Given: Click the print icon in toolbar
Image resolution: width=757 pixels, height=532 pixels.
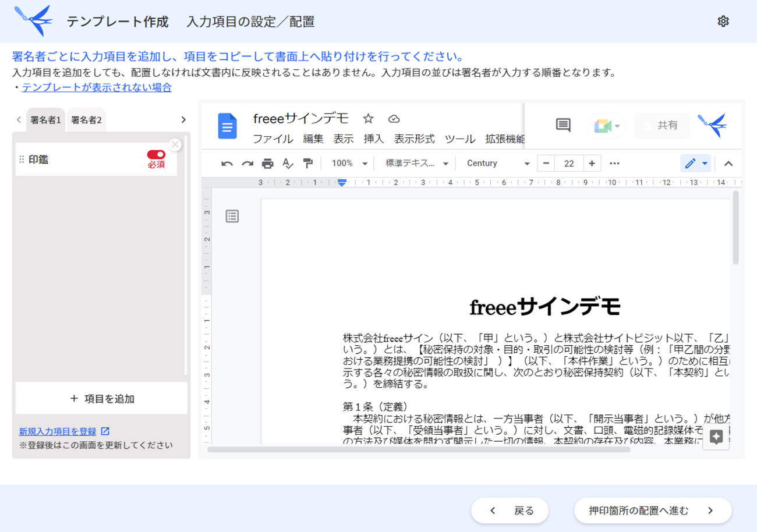Looking at the screenshot, I should 268,164.
